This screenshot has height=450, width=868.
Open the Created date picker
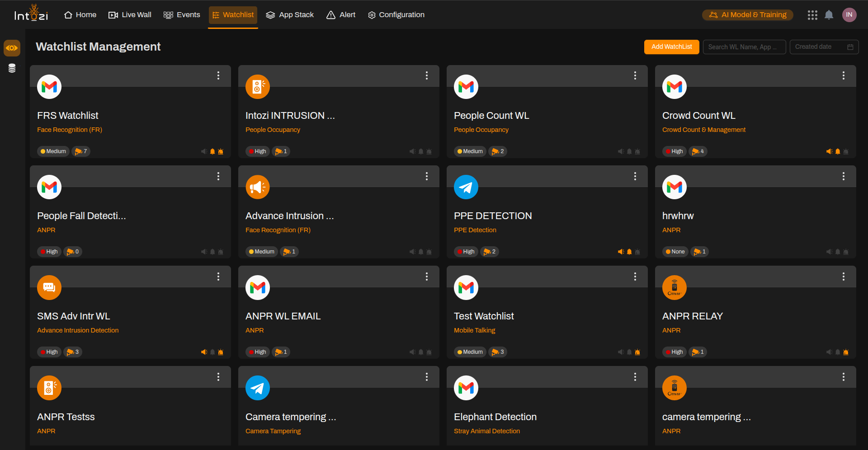coord(824,47)
